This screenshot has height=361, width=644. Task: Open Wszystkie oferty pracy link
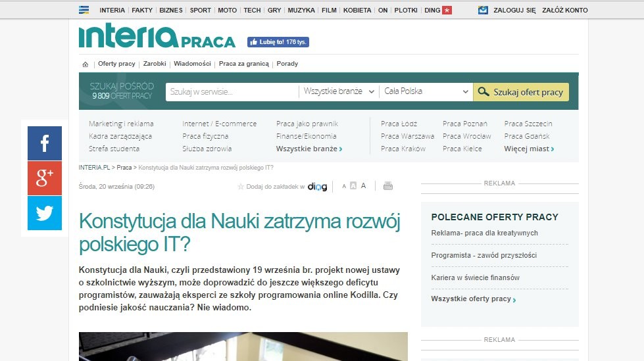(x=473, y=299)
